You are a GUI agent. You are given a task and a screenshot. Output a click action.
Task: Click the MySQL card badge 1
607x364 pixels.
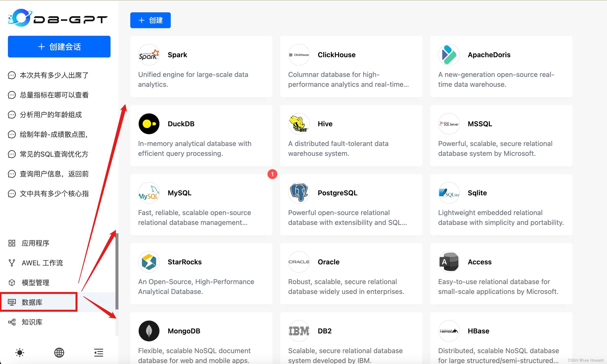click(272, 174)
